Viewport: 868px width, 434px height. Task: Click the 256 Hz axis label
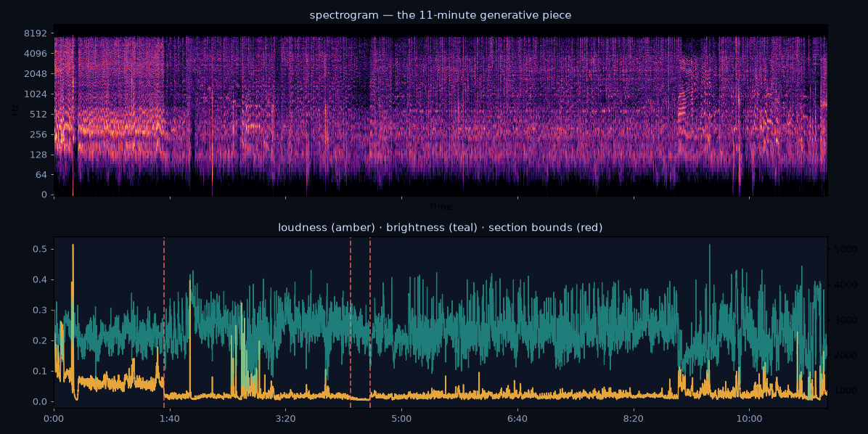39,134
